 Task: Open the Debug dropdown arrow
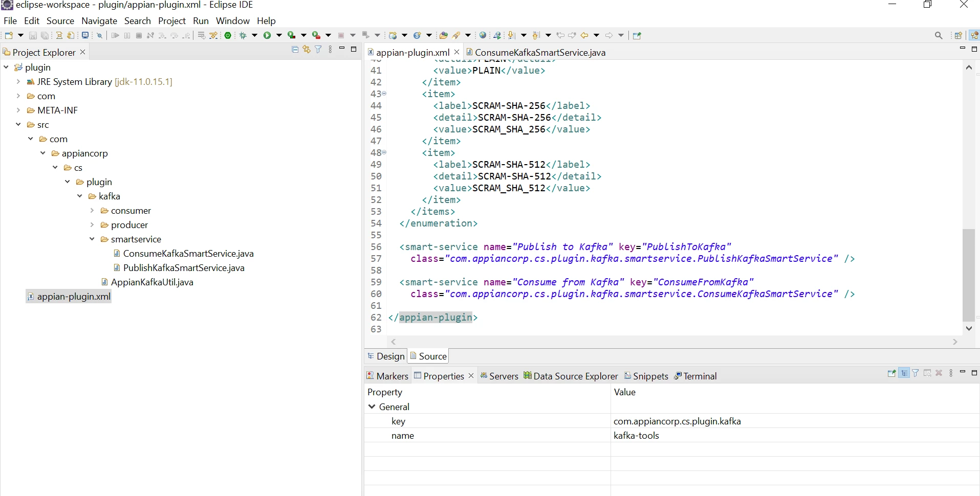(254, 35)
